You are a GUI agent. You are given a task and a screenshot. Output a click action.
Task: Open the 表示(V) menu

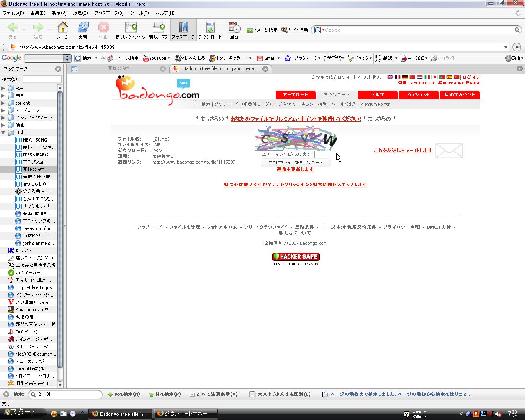[59, 13]
